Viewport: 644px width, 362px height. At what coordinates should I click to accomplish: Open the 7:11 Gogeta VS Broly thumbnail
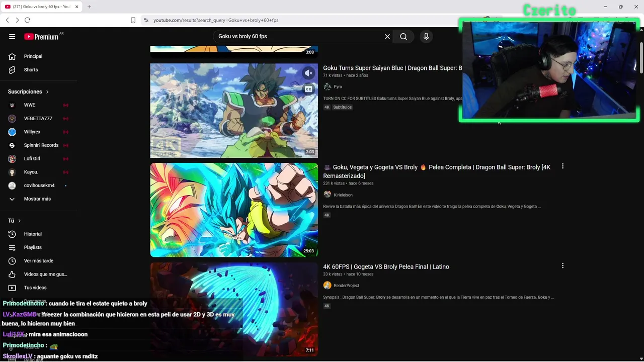234,309
